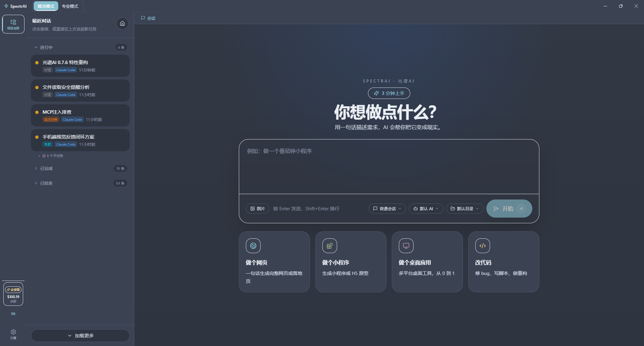
Task: Click the 会话 session icon in the top bar
Action: (143, 18)
